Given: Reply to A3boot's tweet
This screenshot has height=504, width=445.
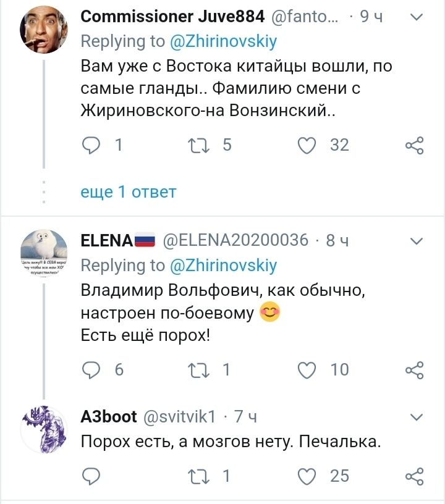Looking at the screenshot, I should click(x=91, y=476).
